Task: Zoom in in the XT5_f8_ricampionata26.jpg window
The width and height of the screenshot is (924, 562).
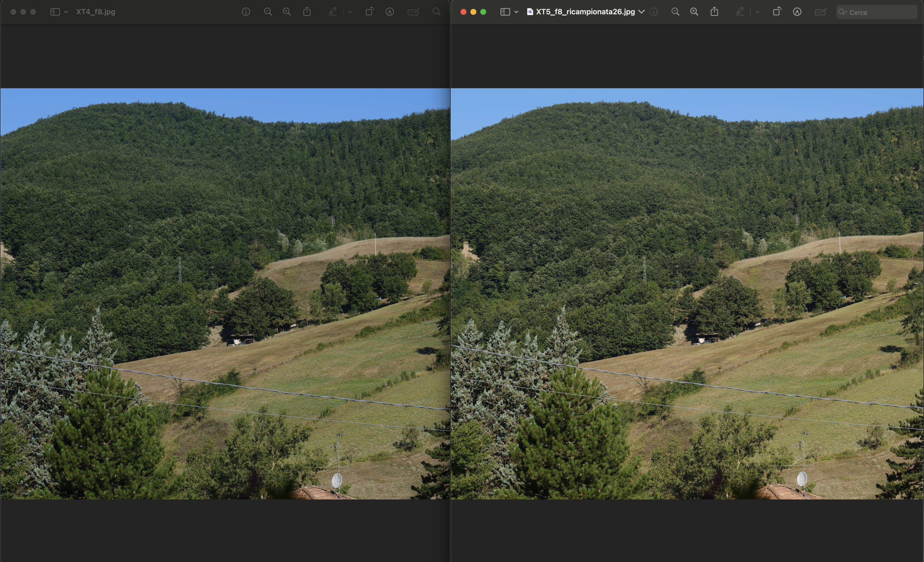Action: (x=694, y=12)
